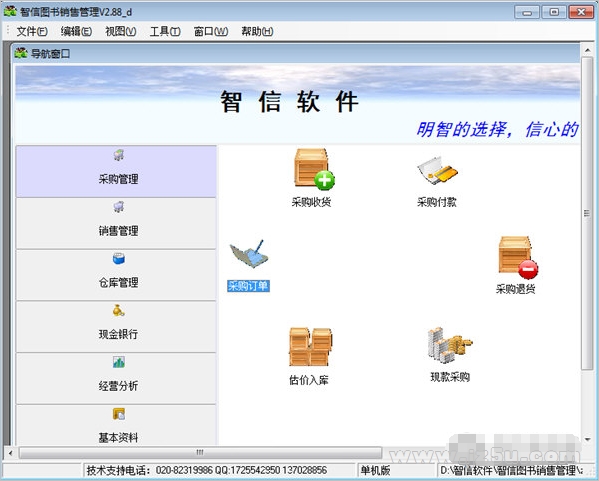
Task: Open the 编辑(E) menu
Action: [76, 31]
